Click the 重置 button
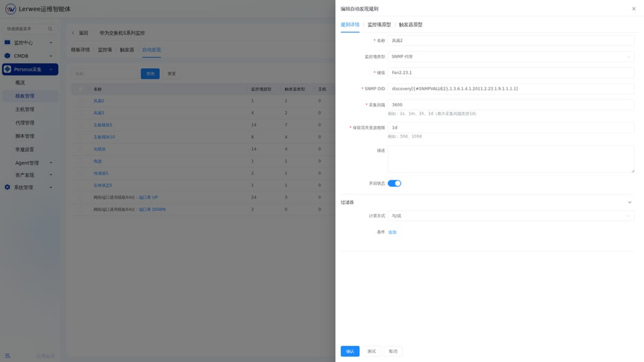 tap(171, 74)
